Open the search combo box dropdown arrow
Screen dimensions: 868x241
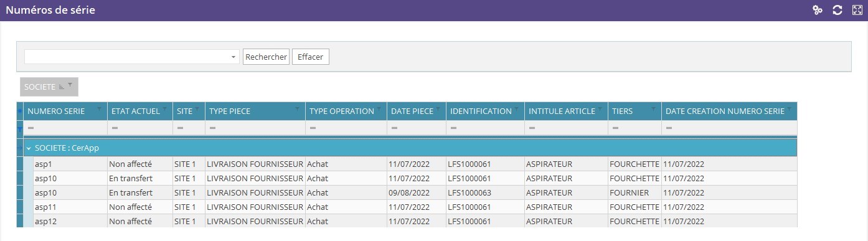click(x=234, y=57)
